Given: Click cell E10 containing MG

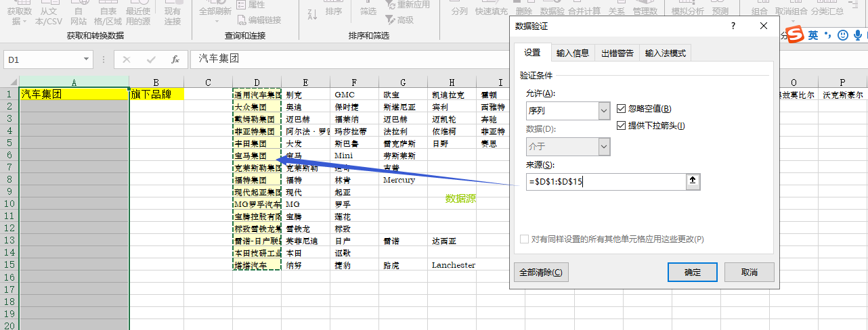Looking at the screenshot, I should coord(306,204).
